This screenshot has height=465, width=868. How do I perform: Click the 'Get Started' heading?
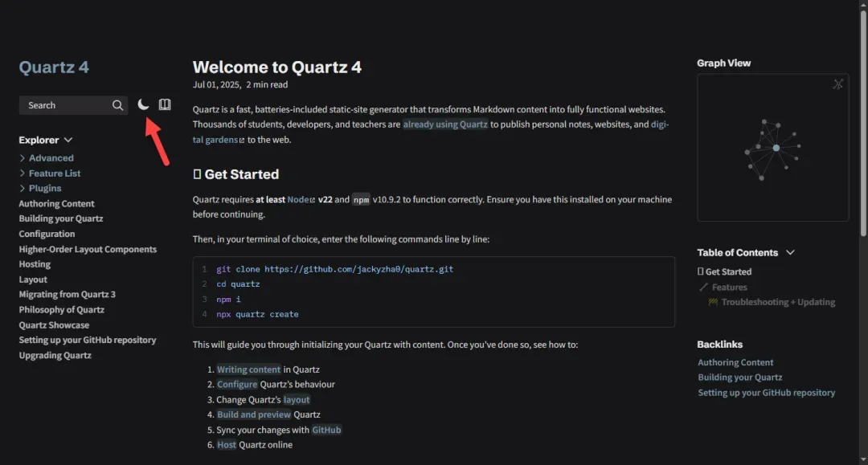(x=235, y=174)
